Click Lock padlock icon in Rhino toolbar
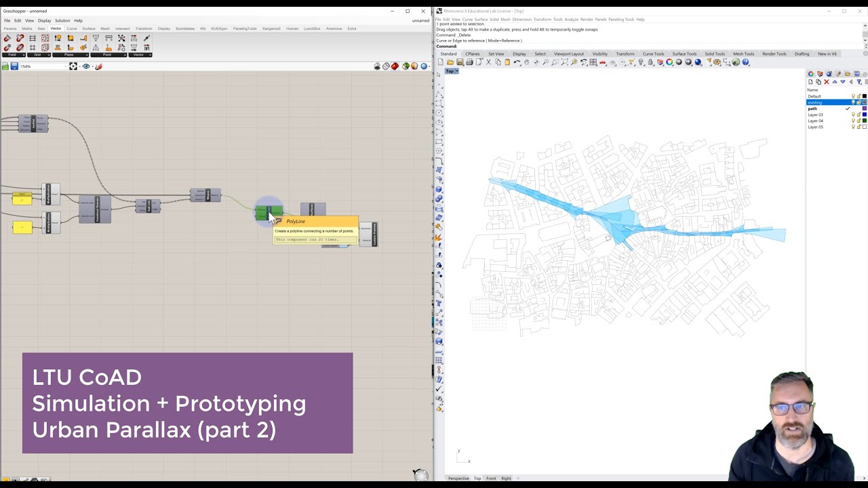Image resolution: width=868 pixels, height=488 pixels. click(650, 62)
